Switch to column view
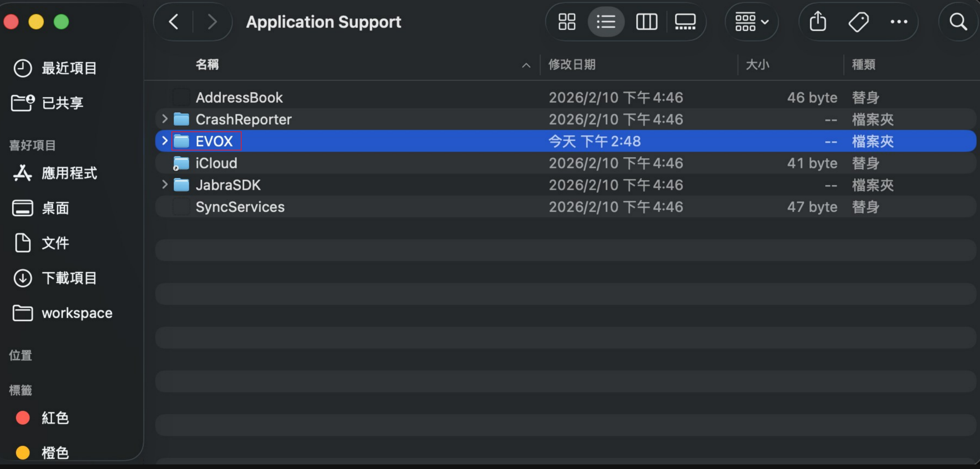Screen dimensions: 980x469 click(x=647, y=22)
